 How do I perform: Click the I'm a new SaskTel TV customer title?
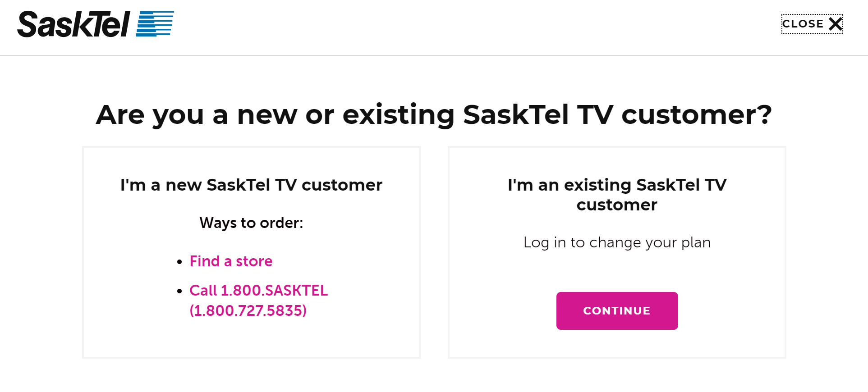click(x=251, y=185)
